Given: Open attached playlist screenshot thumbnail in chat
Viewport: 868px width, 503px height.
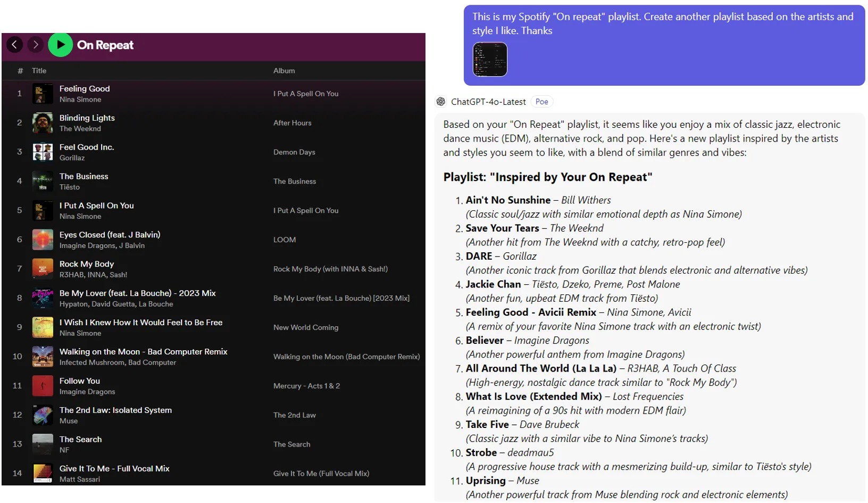Looking at the screenshot, I should point(490,59).
